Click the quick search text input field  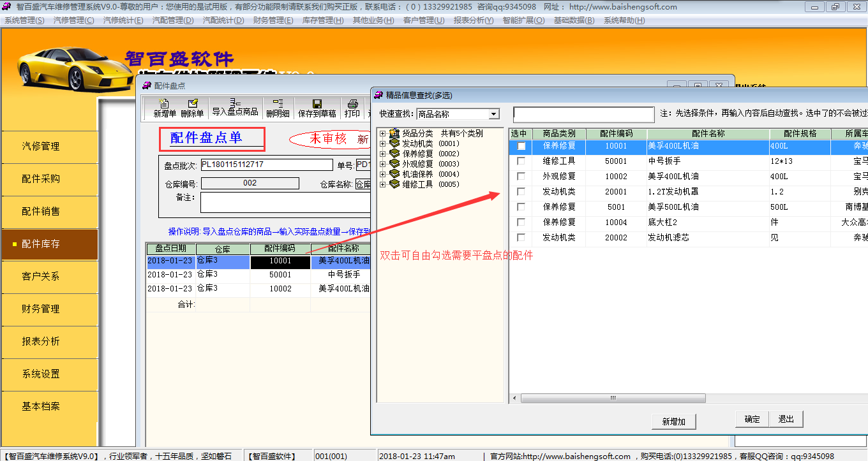[583, 114]
